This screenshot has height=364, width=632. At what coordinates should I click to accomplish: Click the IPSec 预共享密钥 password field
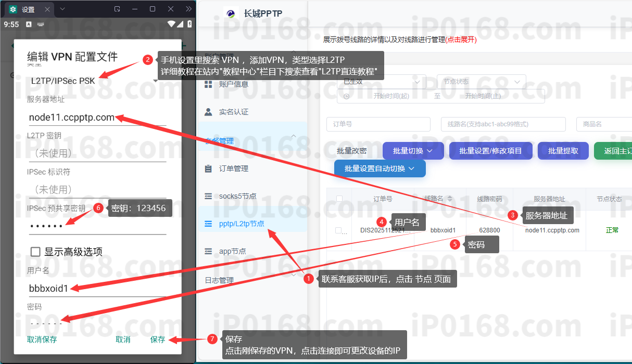pos(96,226)
